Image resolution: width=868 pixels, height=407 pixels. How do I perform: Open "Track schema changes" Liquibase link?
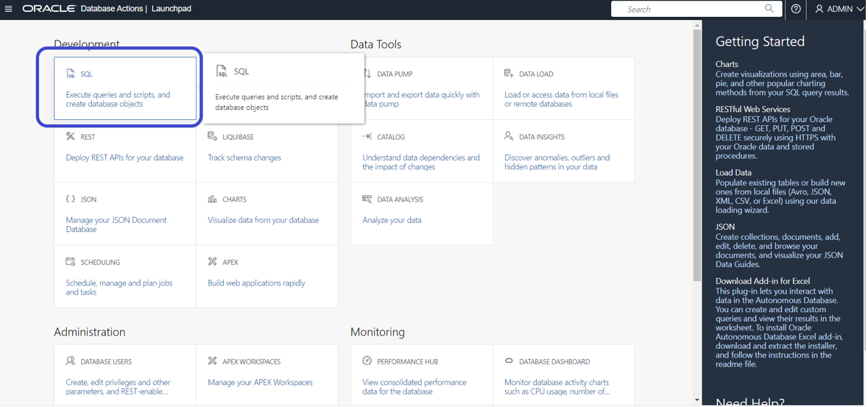pos(244,158)
